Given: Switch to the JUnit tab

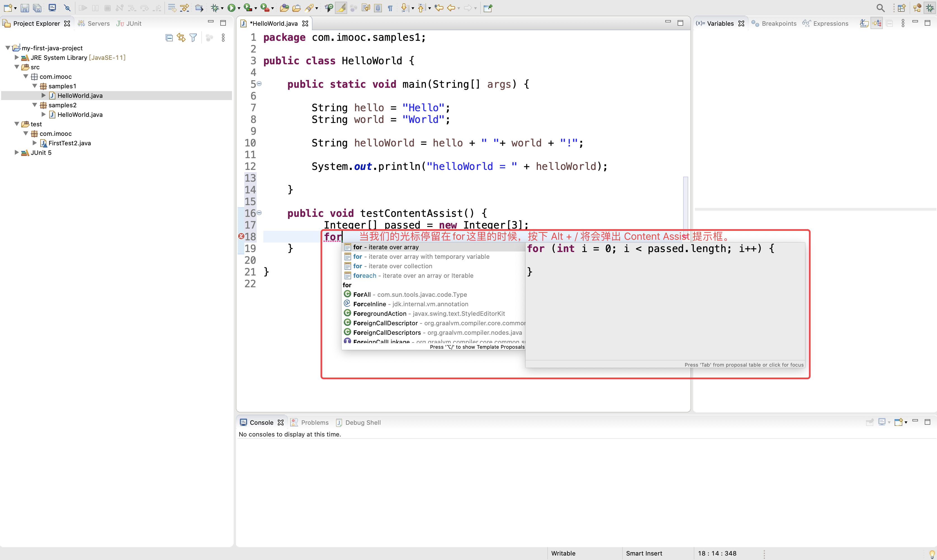Looking at the screenshot, I should 129,23.
